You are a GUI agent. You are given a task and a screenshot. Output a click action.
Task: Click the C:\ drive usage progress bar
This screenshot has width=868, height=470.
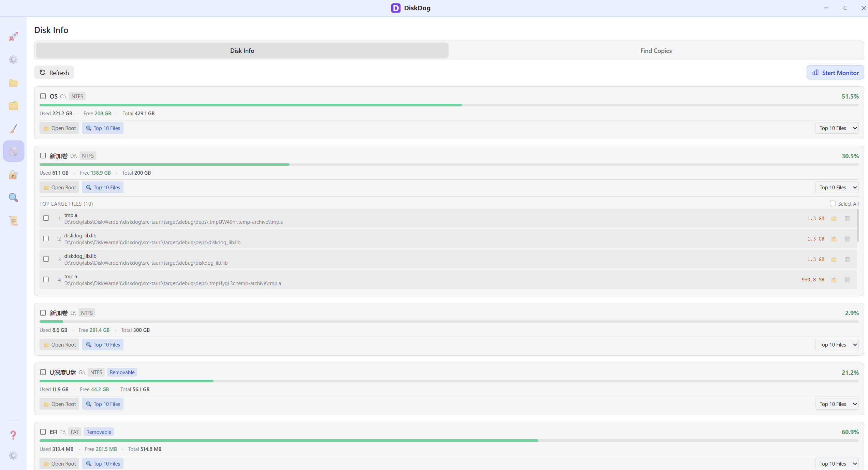click(x=449, y=105)
